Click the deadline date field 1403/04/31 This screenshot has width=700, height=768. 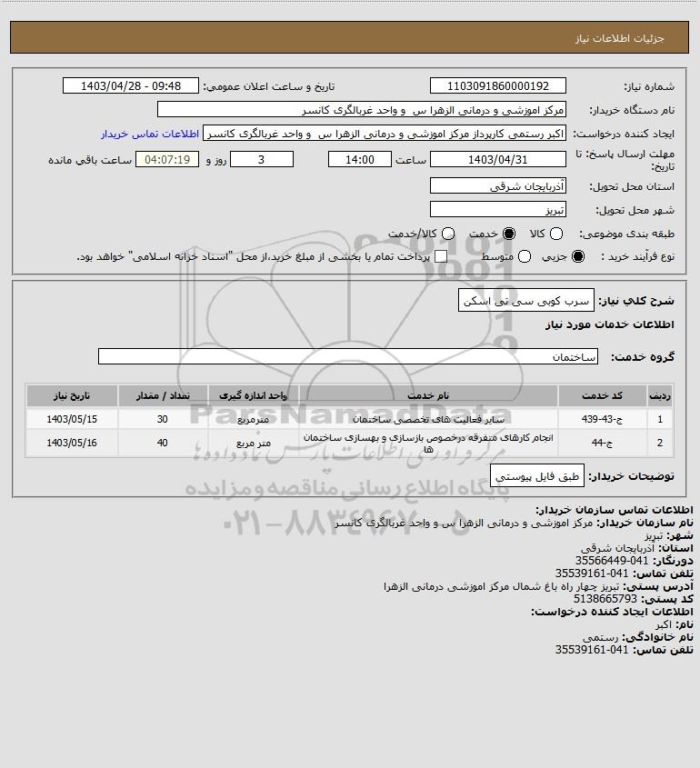(497, 160)
